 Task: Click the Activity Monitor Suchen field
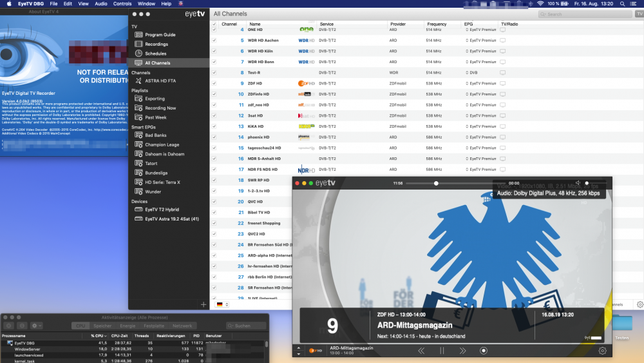tap(247, 326)
